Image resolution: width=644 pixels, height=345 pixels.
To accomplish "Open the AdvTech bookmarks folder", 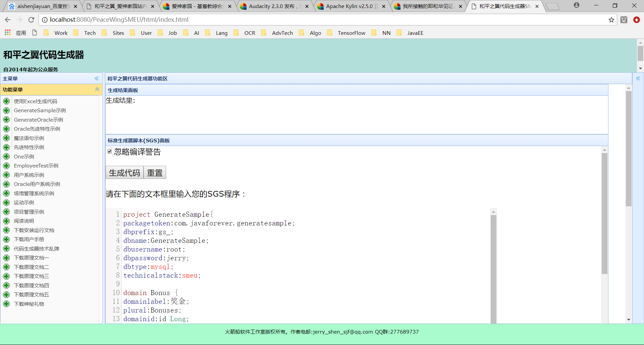I will tap(277, 33).
